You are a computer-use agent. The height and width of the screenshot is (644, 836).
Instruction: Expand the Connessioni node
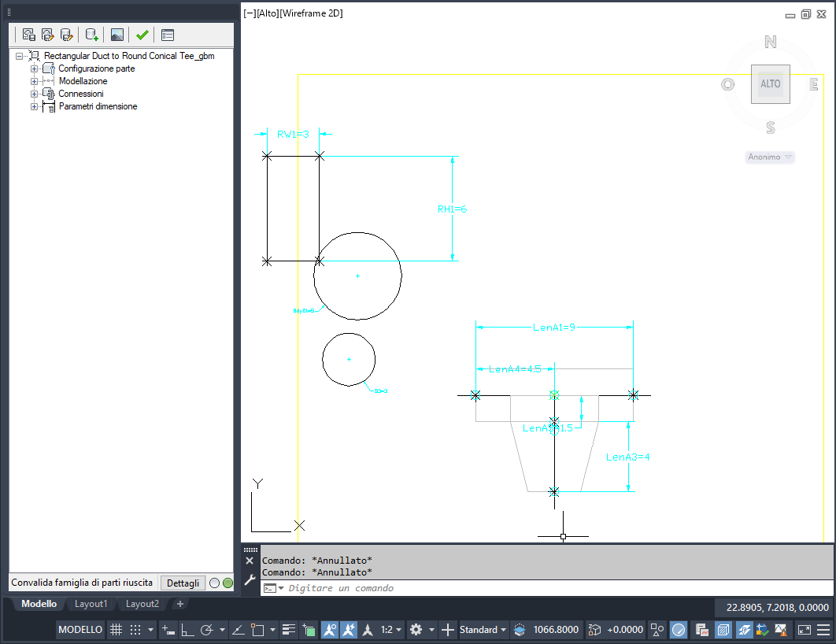34,94
